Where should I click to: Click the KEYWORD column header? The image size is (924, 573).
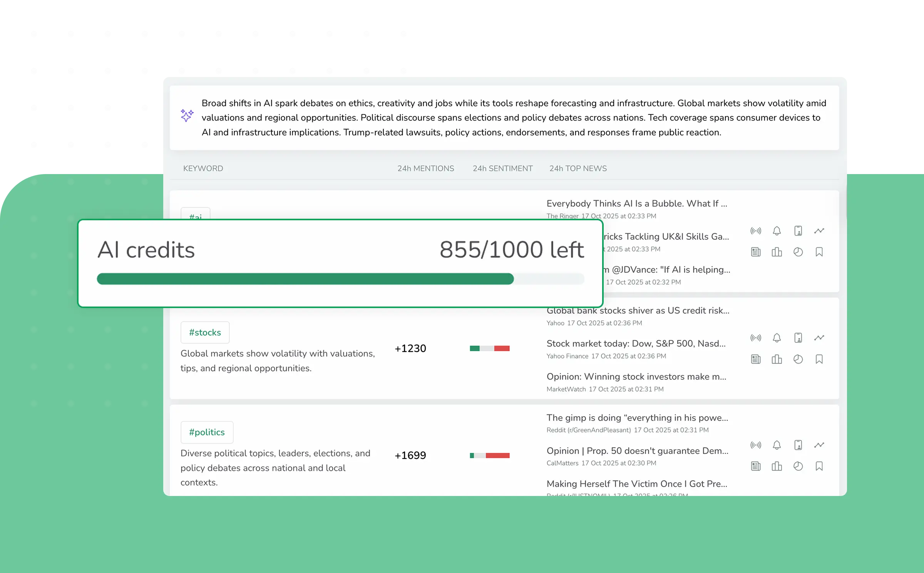pyautogui.click(x=203, y=168)
